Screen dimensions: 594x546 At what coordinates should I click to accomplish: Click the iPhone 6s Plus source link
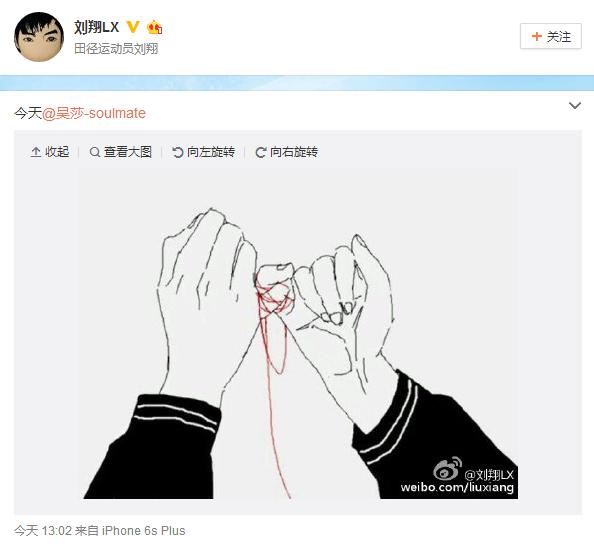144,530
